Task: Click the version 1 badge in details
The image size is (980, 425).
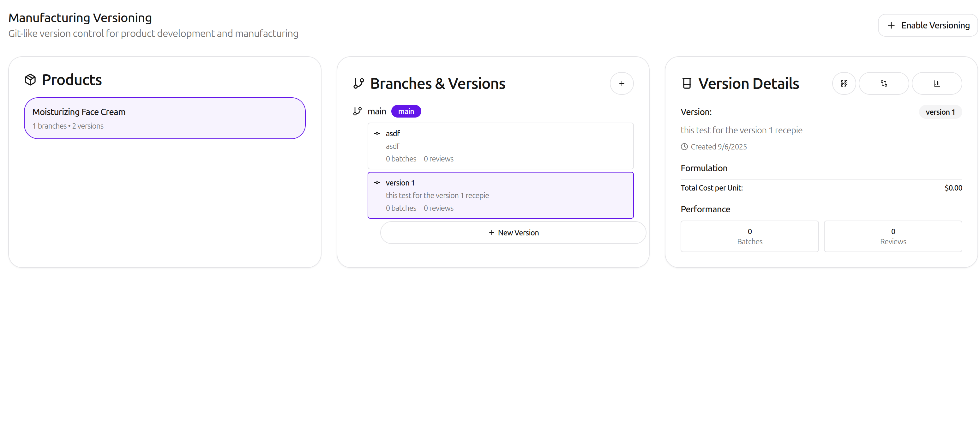Action: [x=940, y=112]
